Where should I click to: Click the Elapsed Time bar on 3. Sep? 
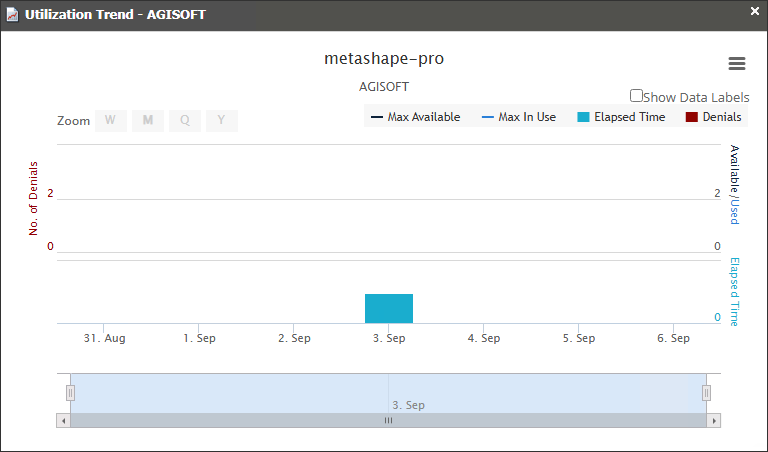click(x=389, y=308)
